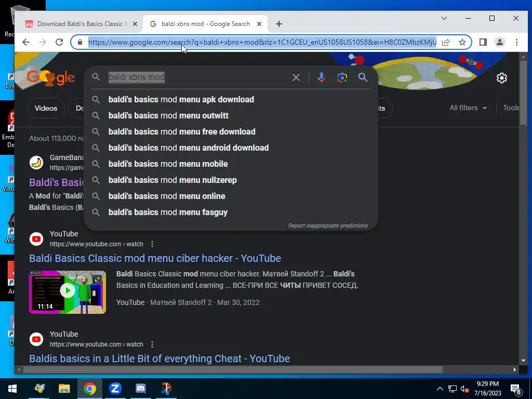Open a new tab with plus button
Viewport: 532px width, 399px height.
click(x=279, y=24)
